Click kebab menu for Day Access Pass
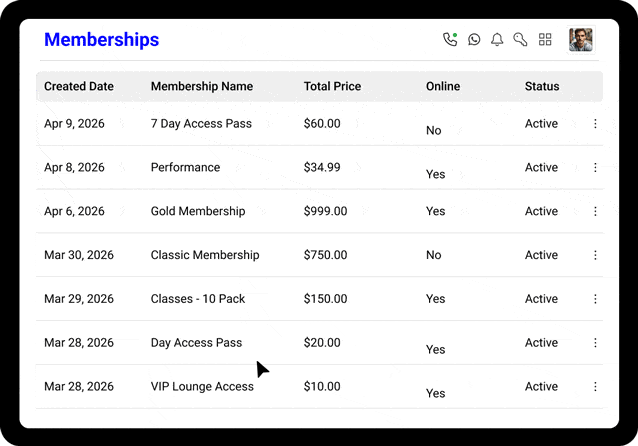 tap(595, 343)
